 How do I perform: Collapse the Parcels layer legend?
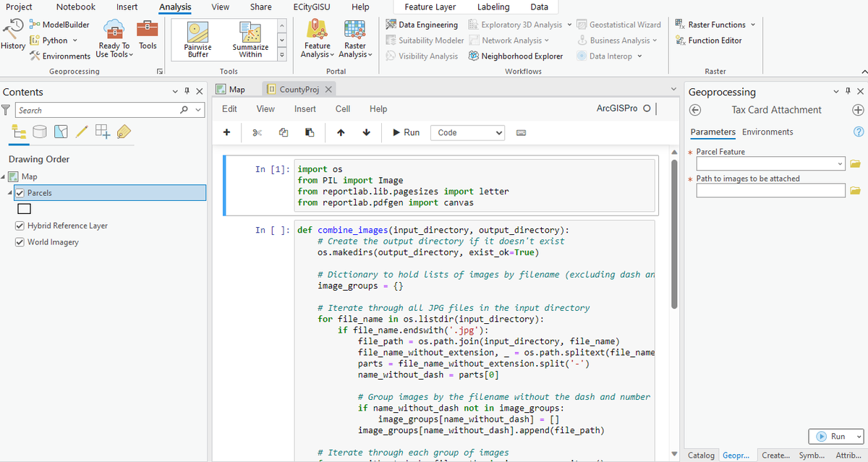click(x=10, y=193)
